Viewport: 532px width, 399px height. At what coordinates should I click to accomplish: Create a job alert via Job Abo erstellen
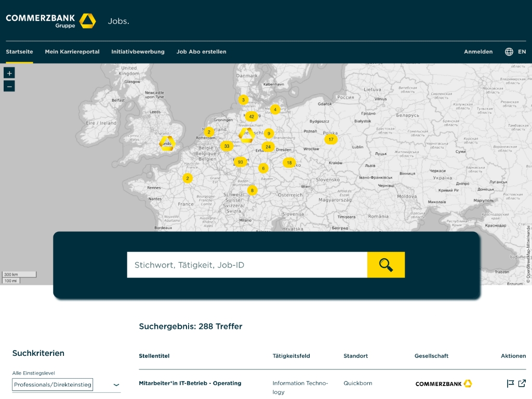(201, 51)
